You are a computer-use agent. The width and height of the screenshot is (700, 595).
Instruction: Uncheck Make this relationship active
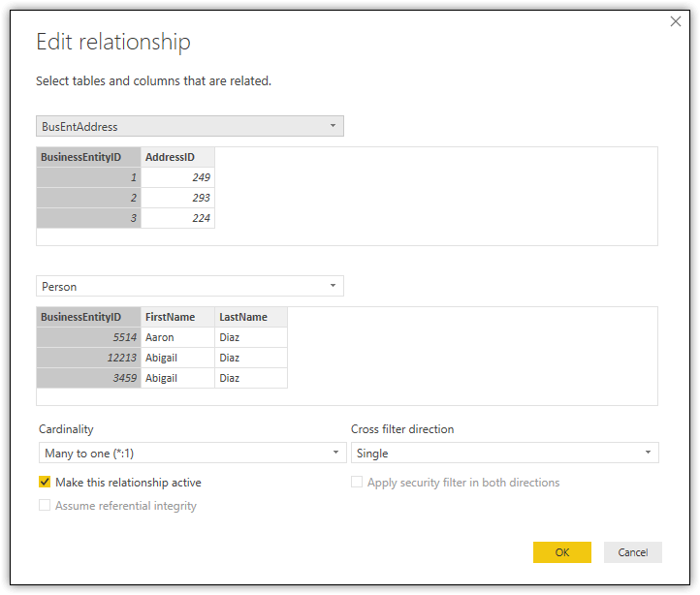click(x=45, y=482)
